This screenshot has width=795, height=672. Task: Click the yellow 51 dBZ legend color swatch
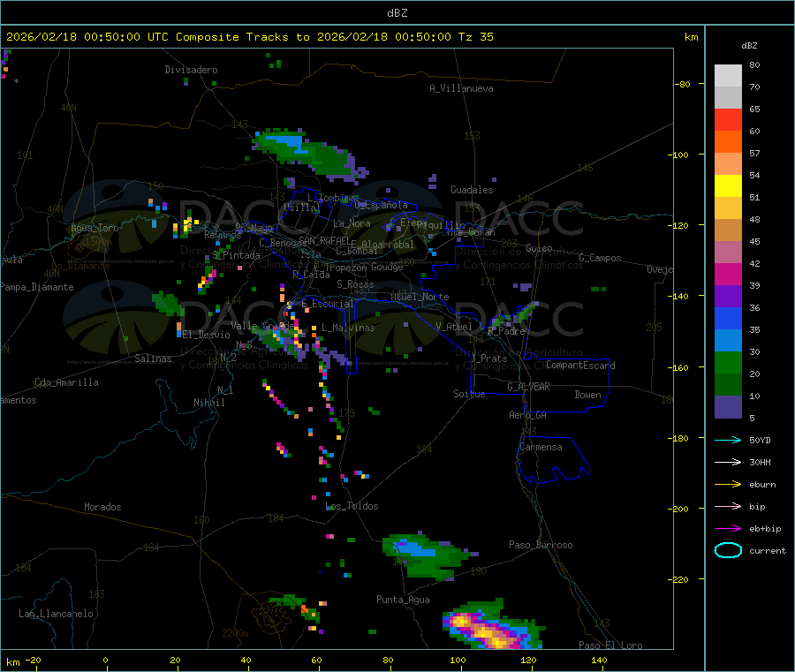[728, 186]
